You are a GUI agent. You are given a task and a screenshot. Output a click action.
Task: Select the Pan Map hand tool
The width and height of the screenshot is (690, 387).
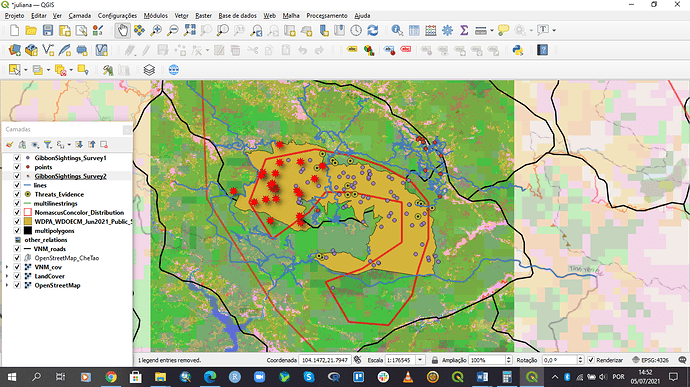tap(122, 30)
